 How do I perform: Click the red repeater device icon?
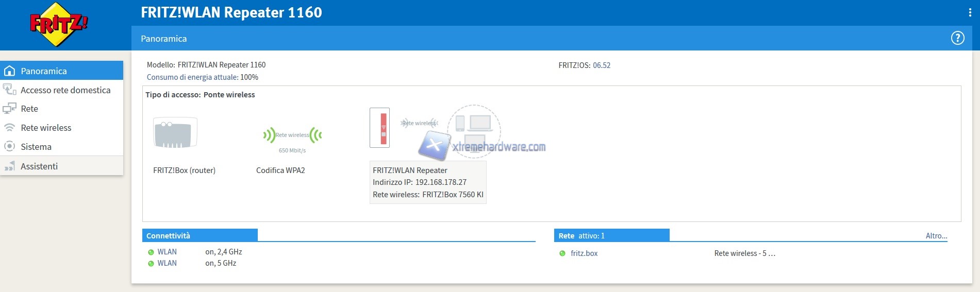(380, 128)
